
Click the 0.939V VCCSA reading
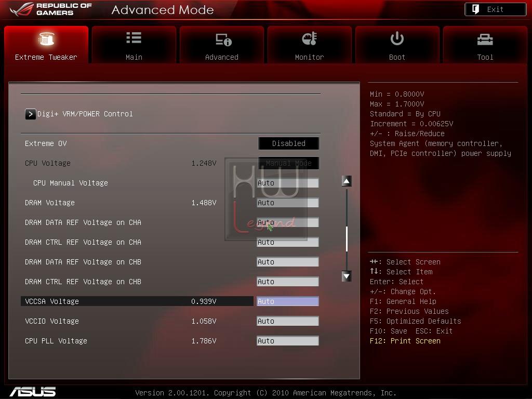coord(204,301)
